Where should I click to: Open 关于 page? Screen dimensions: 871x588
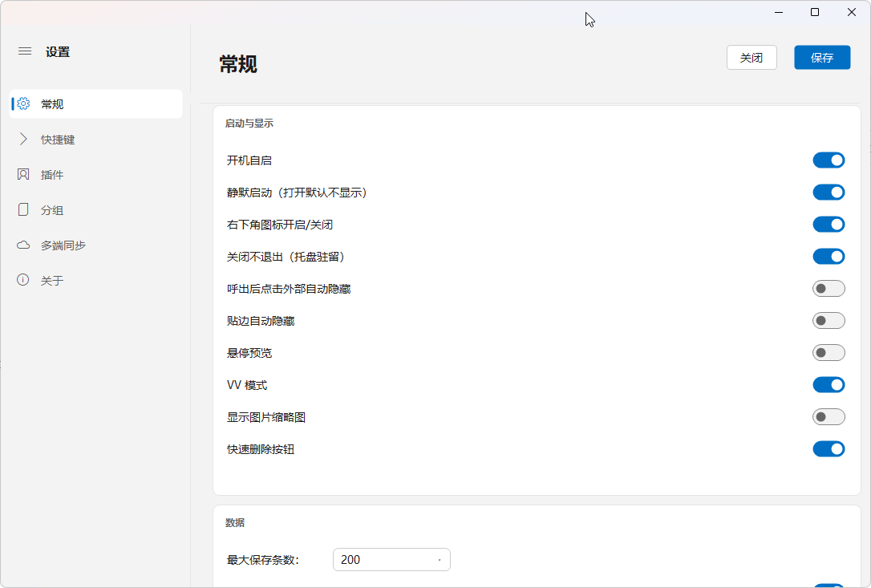pyautogui.click(x=95, y=280)
